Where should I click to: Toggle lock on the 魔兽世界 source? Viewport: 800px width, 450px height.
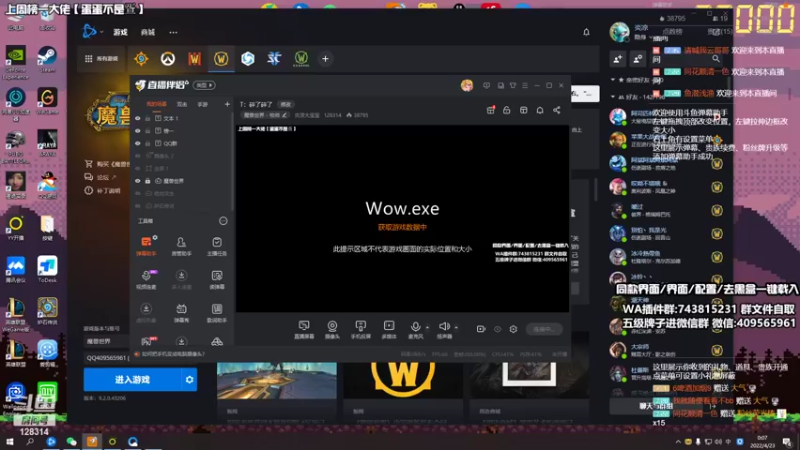pyautogui.click(x=147, y=181)
